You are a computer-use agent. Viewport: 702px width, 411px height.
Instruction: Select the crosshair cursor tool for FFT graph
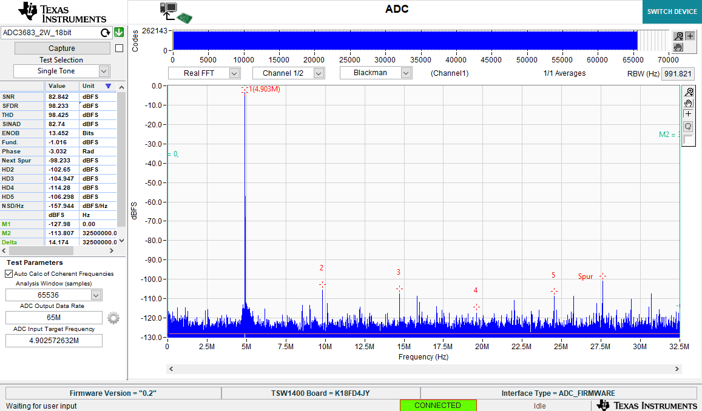point(689,115)
